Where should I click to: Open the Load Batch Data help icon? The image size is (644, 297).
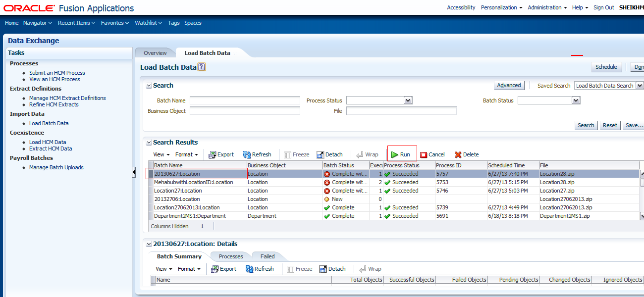201,66
